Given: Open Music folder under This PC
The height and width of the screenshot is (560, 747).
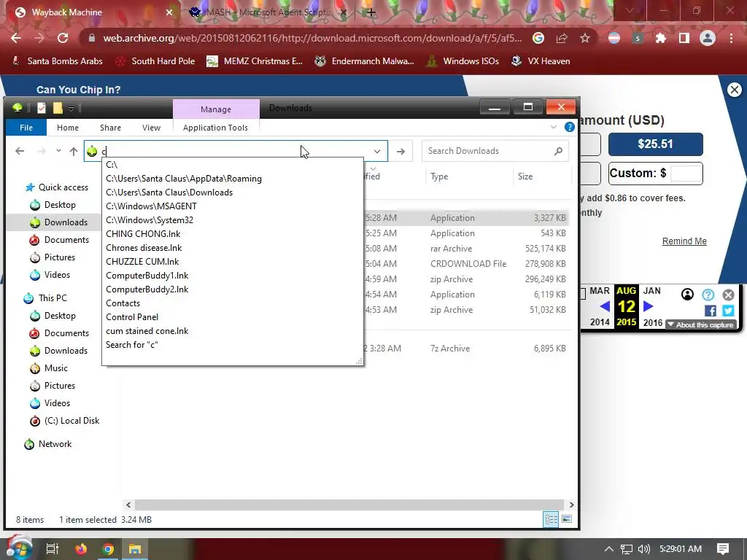Looking at the screenshot, I should tap(55, 368).
